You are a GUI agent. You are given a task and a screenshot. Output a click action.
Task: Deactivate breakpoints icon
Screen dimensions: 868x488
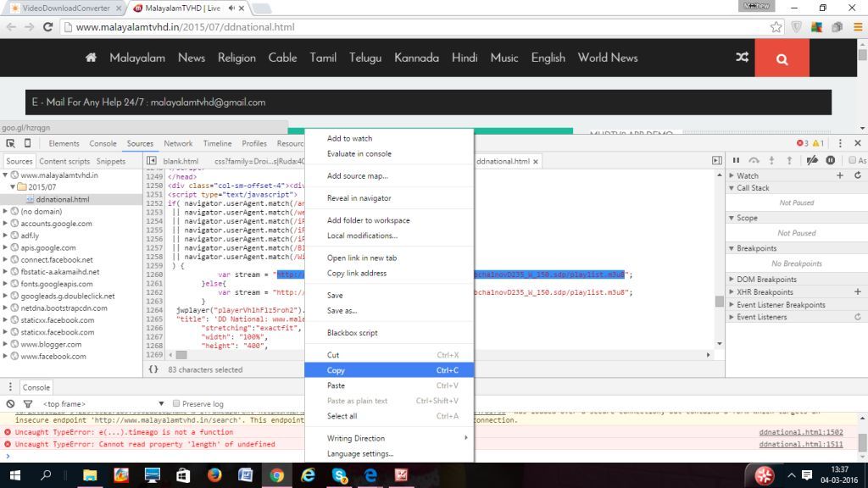[812, 160]
